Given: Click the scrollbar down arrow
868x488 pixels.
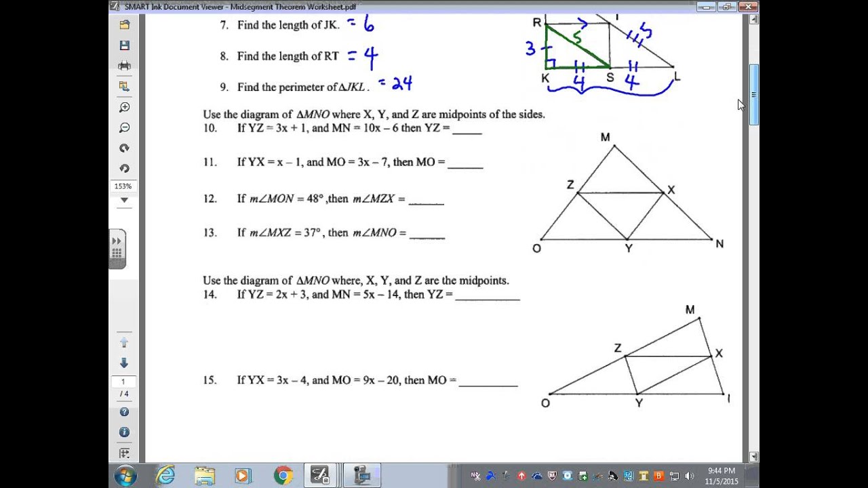Looking at the screenshot, I should pos(753,457).
